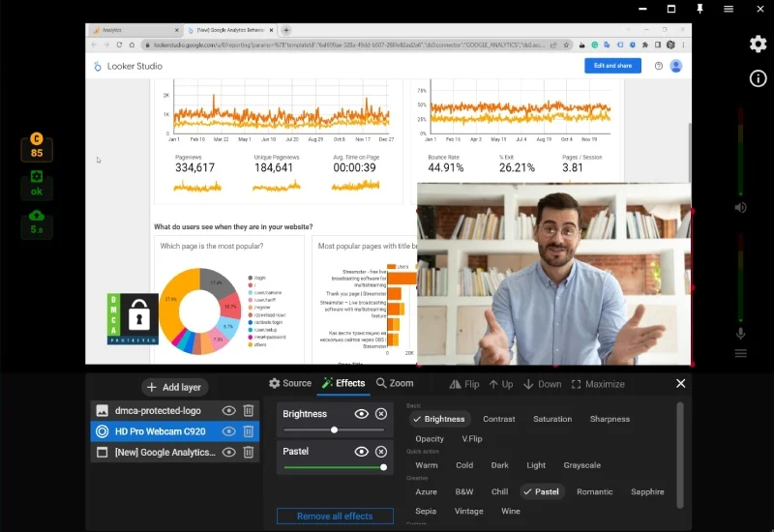Open a new browser tab with the plus icon
This screenshot has width=774, height=532.
285,30
